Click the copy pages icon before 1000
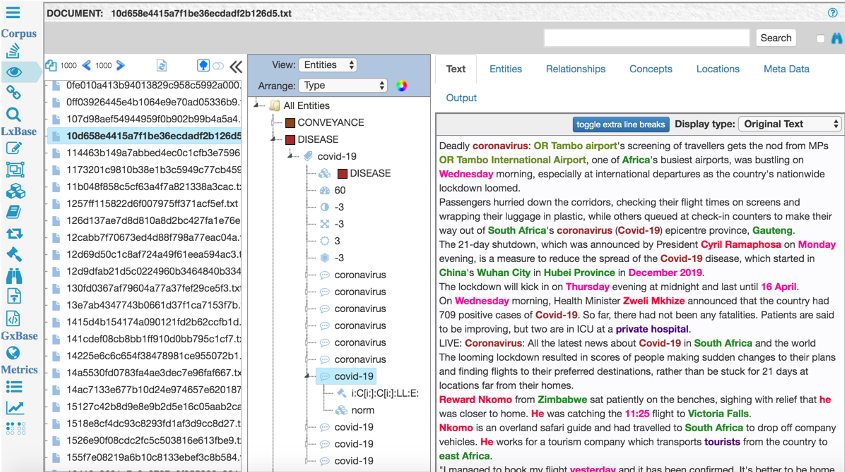This screenshot has width=845, height=472. pyautogui.click(x=51, y=65)
